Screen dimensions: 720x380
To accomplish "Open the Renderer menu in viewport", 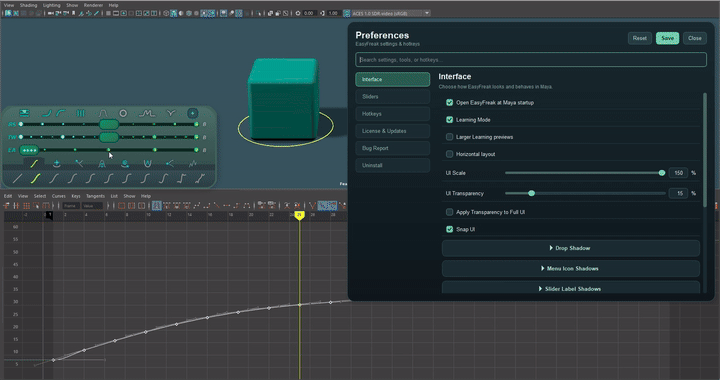I will (93, 5).
